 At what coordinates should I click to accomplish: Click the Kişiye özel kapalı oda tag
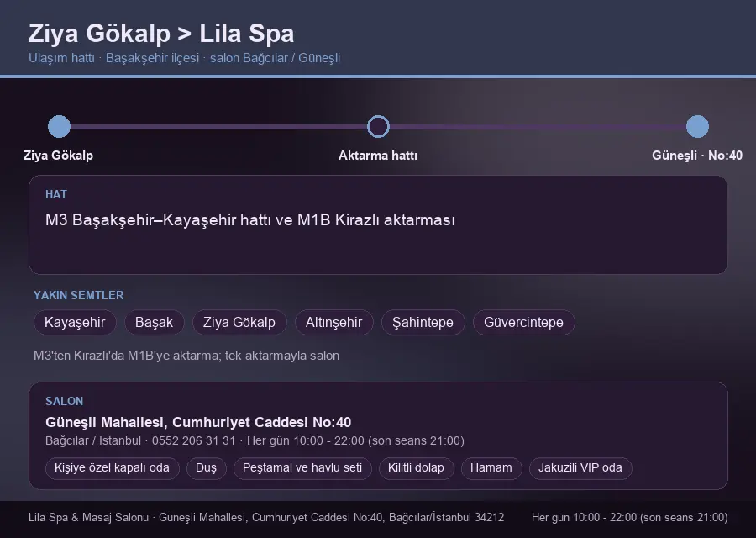pos(112,468)
